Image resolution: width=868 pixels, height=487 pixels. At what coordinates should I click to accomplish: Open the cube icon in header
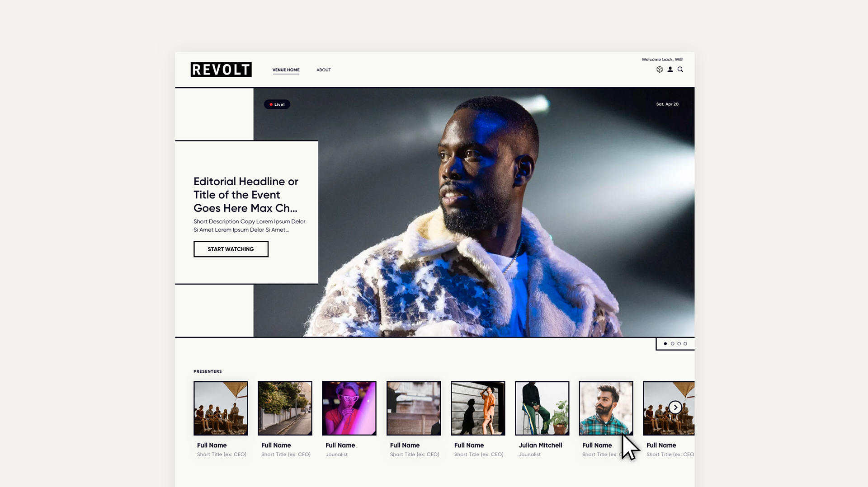[660, 70]
